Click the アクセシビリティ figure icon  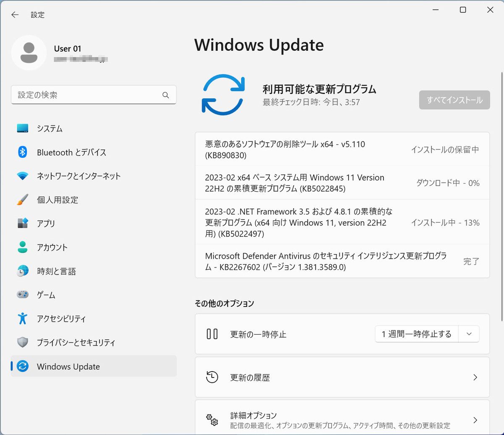(x=23, y=319)
